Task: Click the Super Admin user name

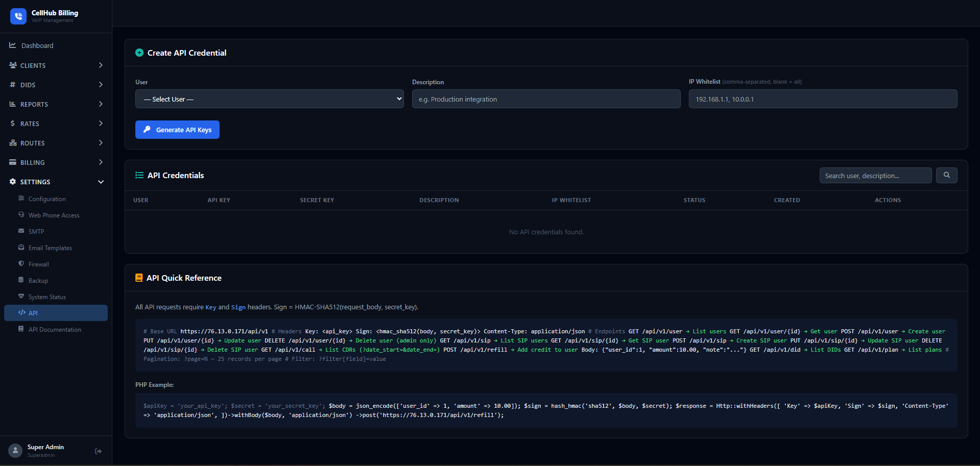Action: coord(46,447)
